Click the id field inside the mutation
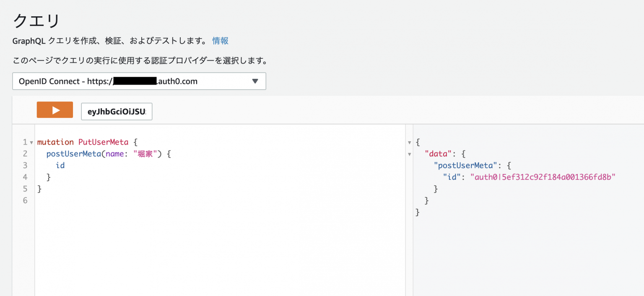The width and height of the screenshot is (644, 296). pos(60,165)
